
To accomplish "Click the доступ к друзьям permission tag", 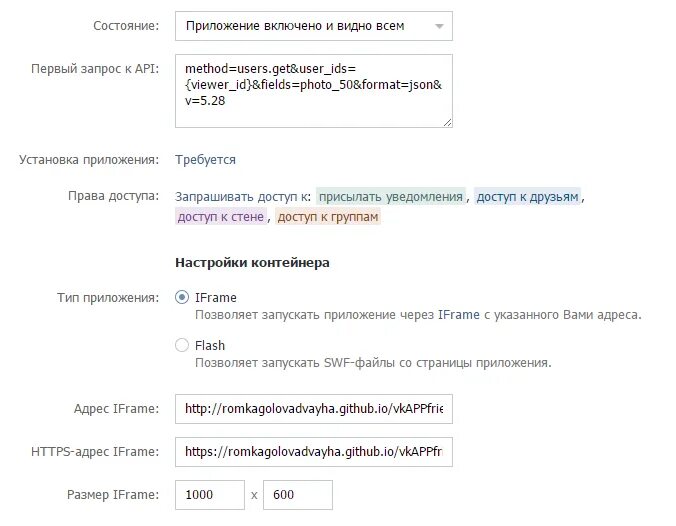I will coord(527,197).
